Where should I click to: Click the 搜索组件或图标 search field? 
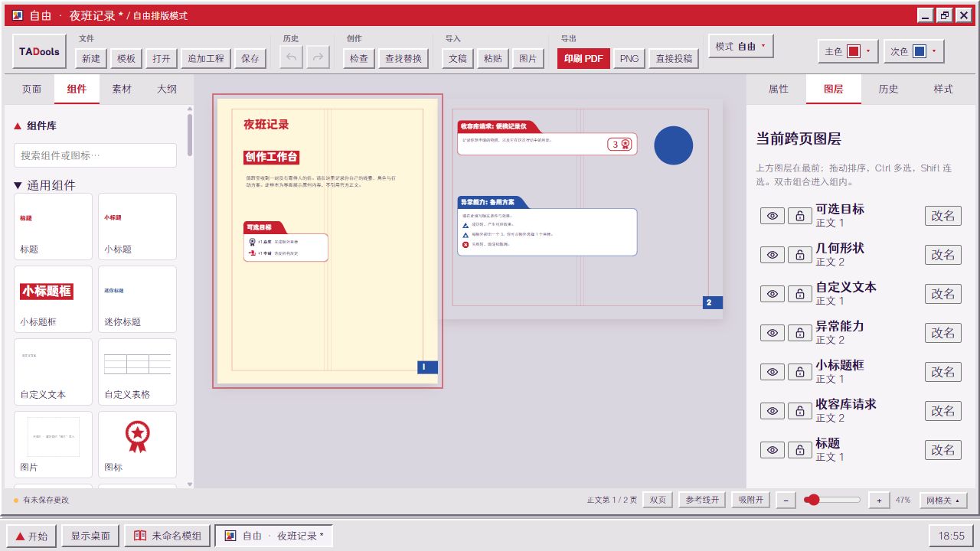tap(95, 155)
